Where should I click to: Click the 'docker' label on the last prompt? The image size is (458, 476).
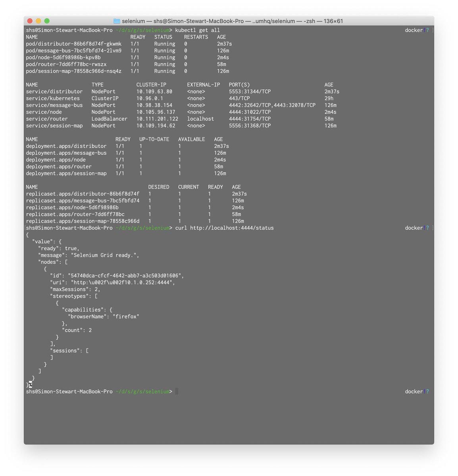[414, 392]
